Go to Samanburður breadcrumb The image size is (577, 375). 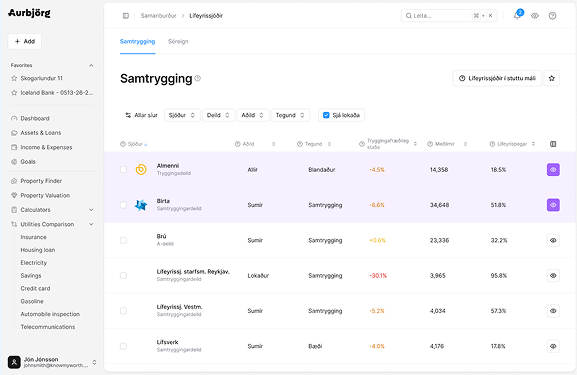159,16
